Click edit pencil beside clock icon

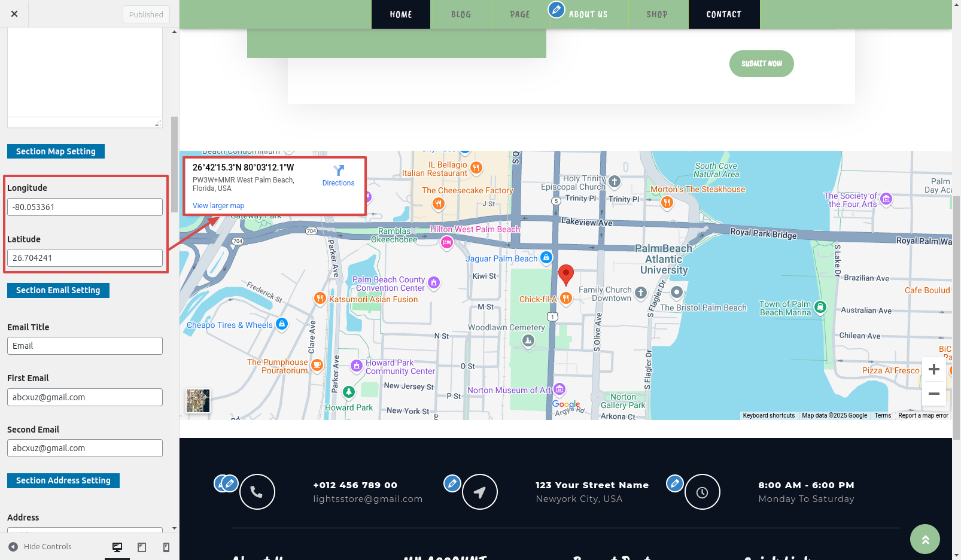[675, 483]
